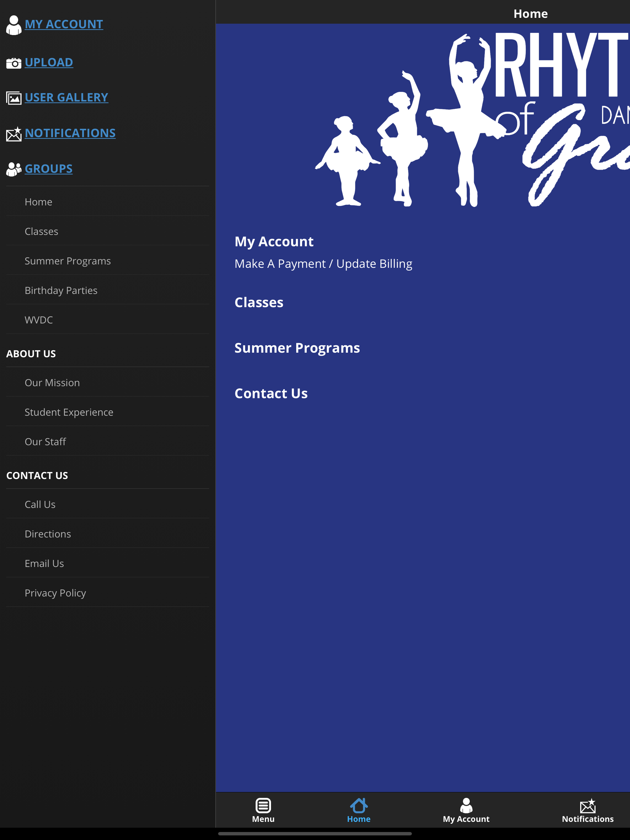Image resolution: width=630 pixels, height=840 pixels.
Task: Select Birthday Parties in the sidebar
Action: [x=108, y=290]
